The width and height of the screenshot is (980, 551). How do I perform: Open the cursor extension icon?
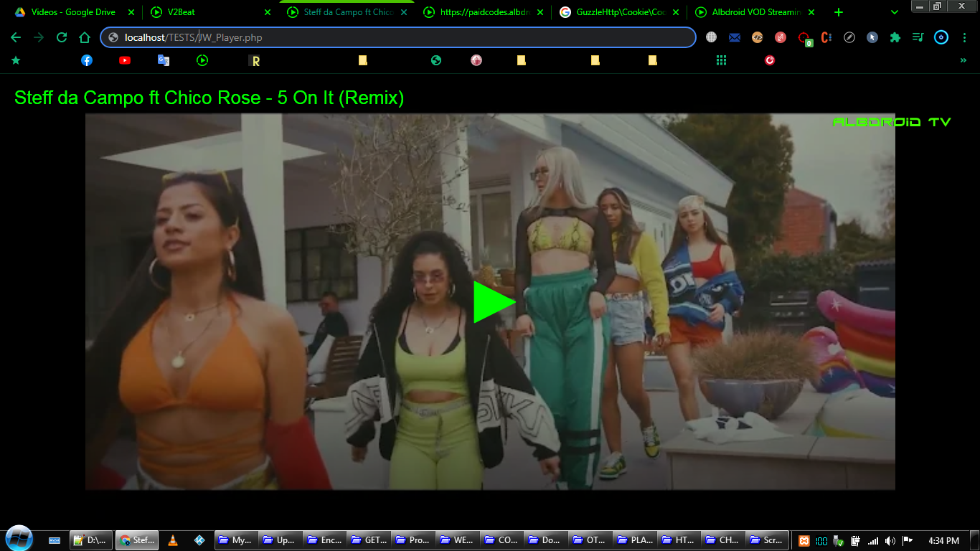(x=872, y=37)
